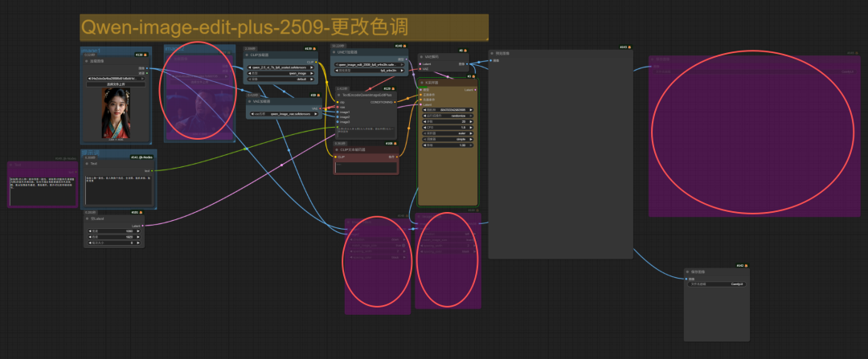This screenshot has height=359, width=868.
Task: Collapse the K采样器 node via its title dot
Action: (x=422, y=83)
